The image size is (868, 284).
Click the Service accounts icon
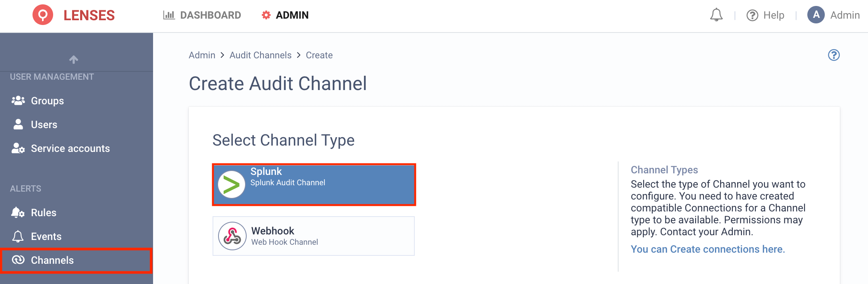pos(18,148)
